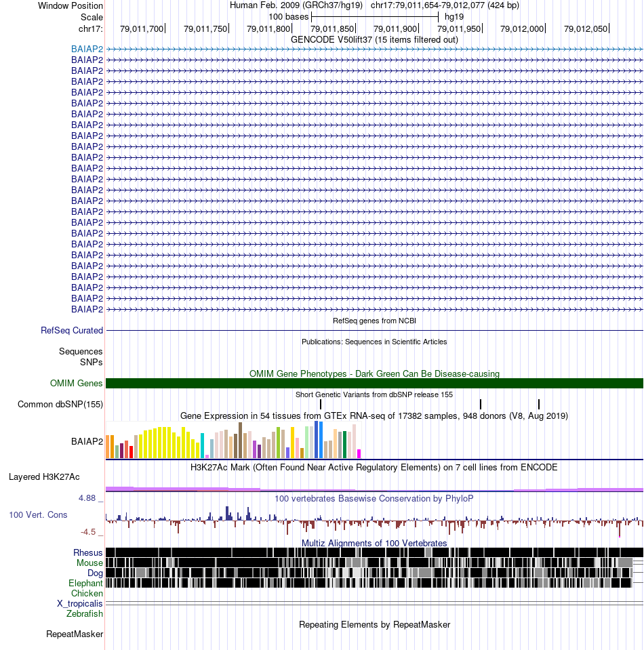Click the SNPs track label
This screenshot has width=644, height=650.
point(92,363)
